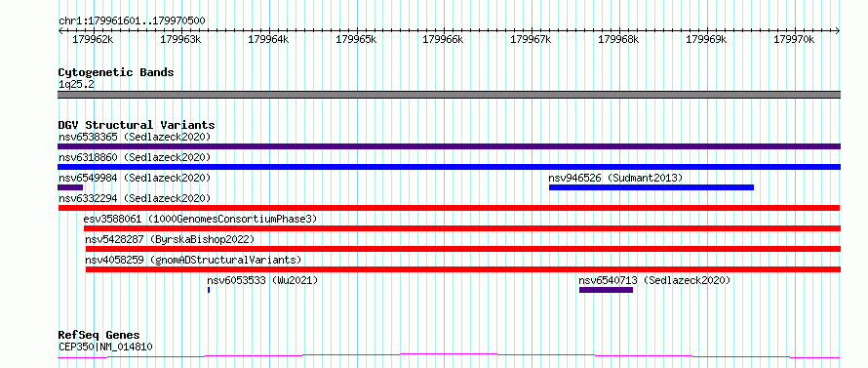Click the 179963k ruler tick label
868x368 pixels.
pyautogui.click(x=180, y=40)
